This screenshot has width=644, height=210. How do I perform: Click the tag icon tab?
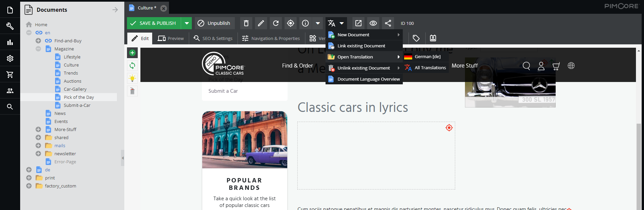(416, 38)
